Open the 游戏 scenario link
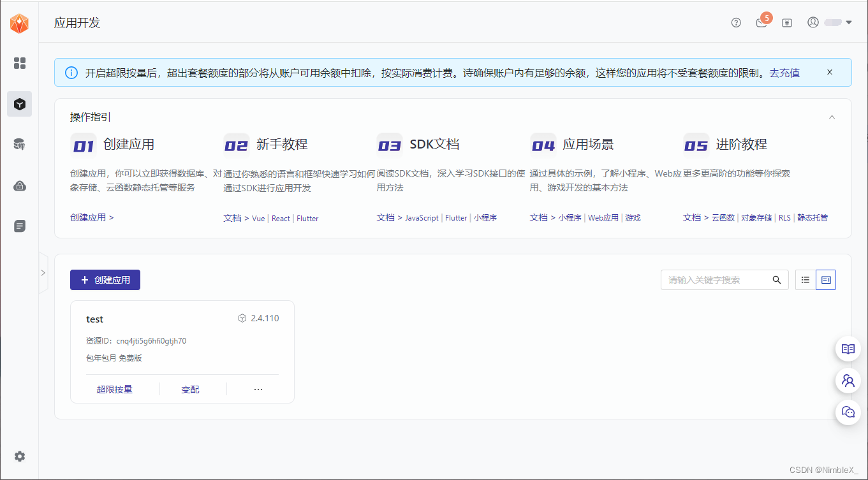Image resolution: width=868 pixels, height=480 pixels. 633,217
